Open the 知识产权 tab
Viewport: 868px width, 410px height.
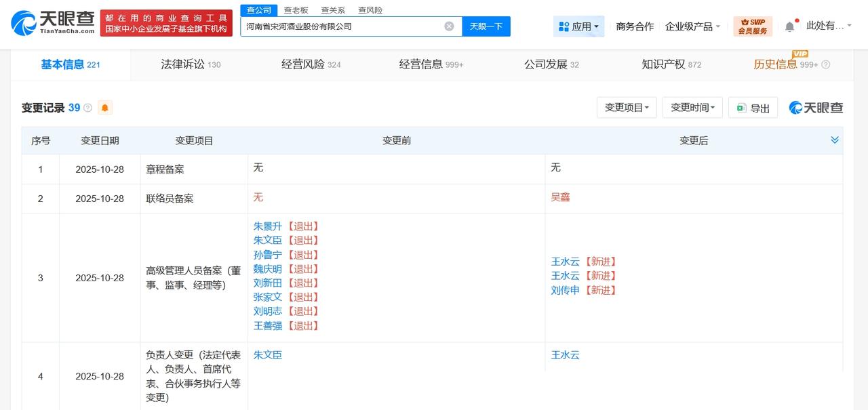coord(664,65)
